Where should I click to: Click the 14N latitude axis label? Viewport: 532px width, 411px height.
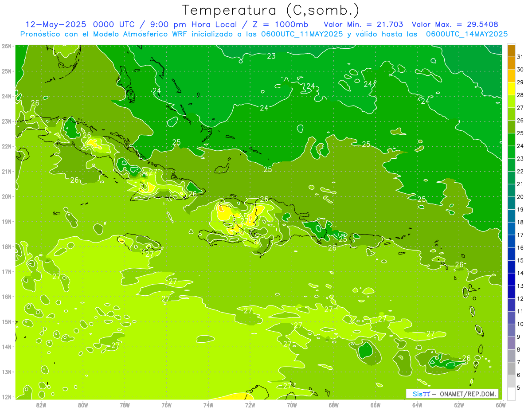point(6,347)
